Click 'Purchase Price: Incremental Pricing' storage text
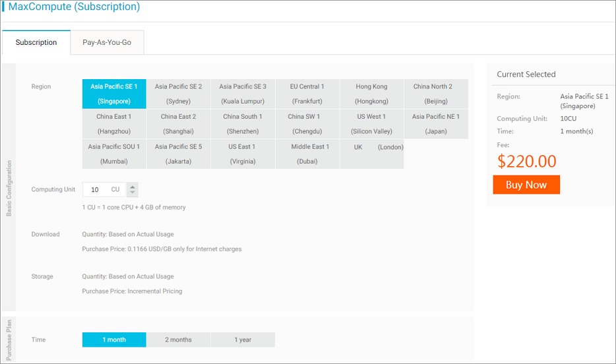The height and width of the screenshot is (364, 616). point(132,291)
